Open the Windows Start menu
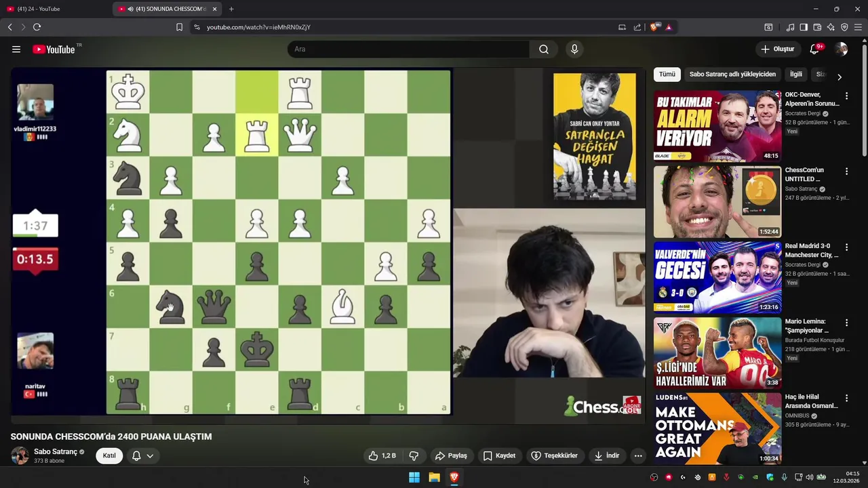Image resolution: width=868 pixels, height=488 pixels. pos(414,477)
